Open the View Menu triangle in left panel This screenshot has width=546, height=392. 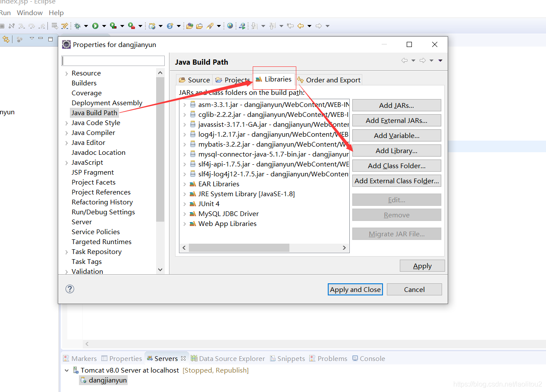(31, 38)
